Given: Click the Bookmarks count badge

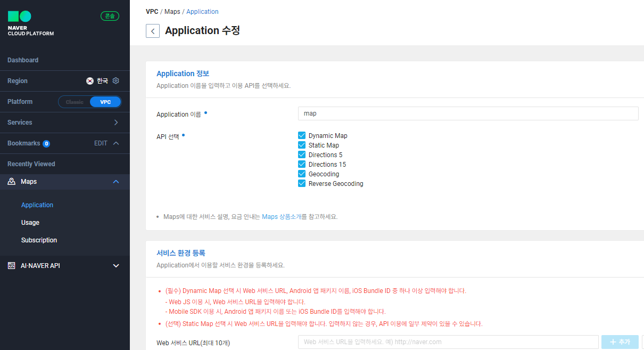Looking at the screenshot, I should click(46, 144).
